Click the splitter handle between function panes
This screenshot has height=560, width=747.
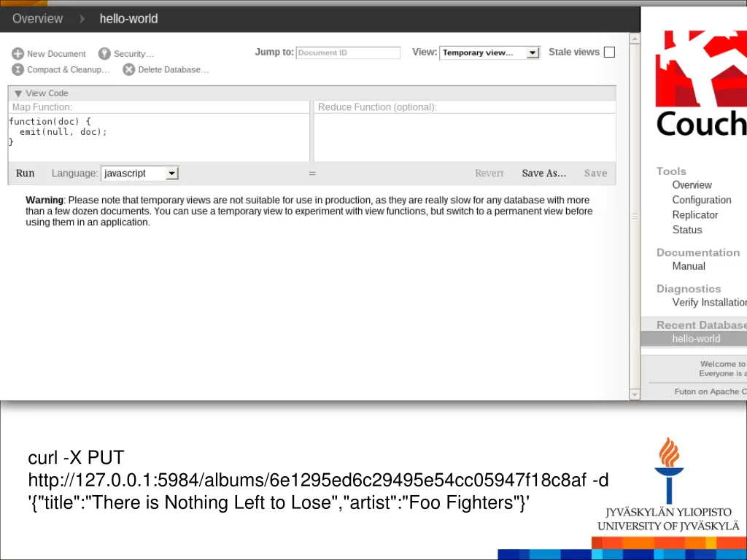coord(312,174)
